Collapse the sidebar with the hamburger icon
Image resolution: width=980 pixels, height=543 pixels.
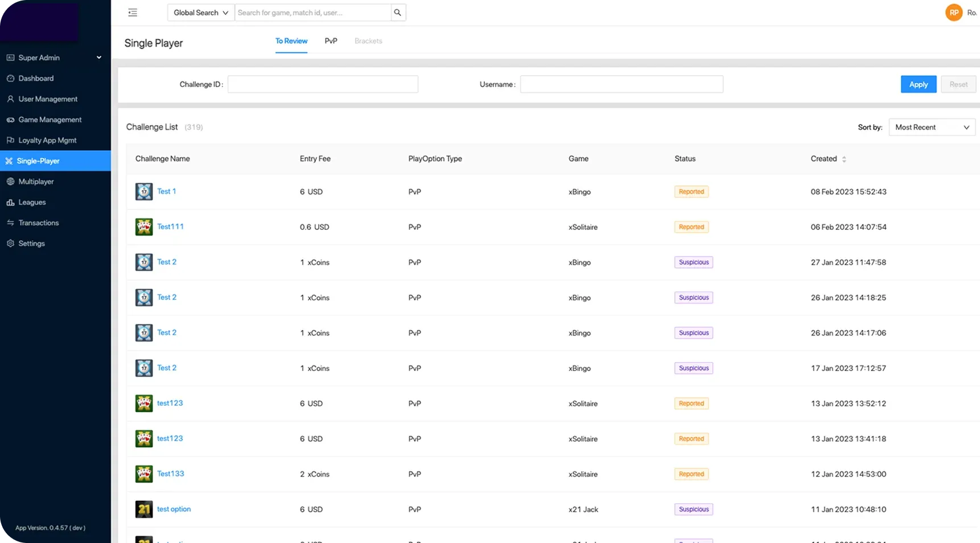[x=133, y=13]
